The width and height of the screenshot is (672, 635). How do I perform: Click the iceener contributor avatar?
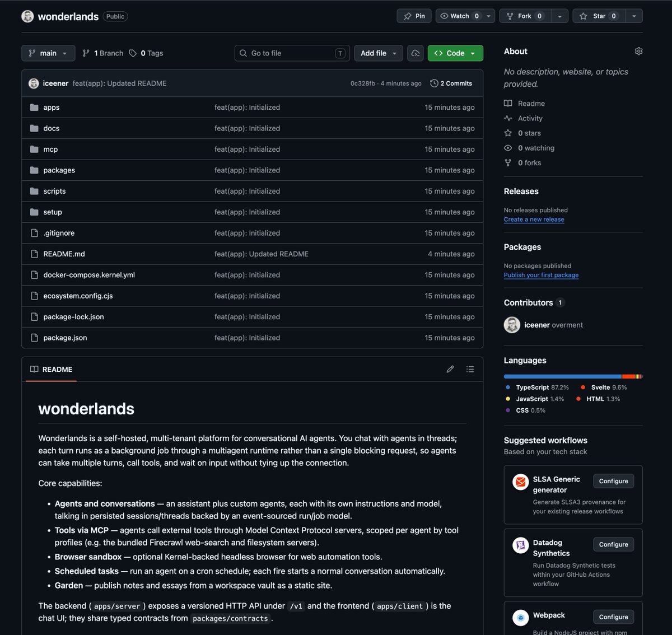click(512, 325)
